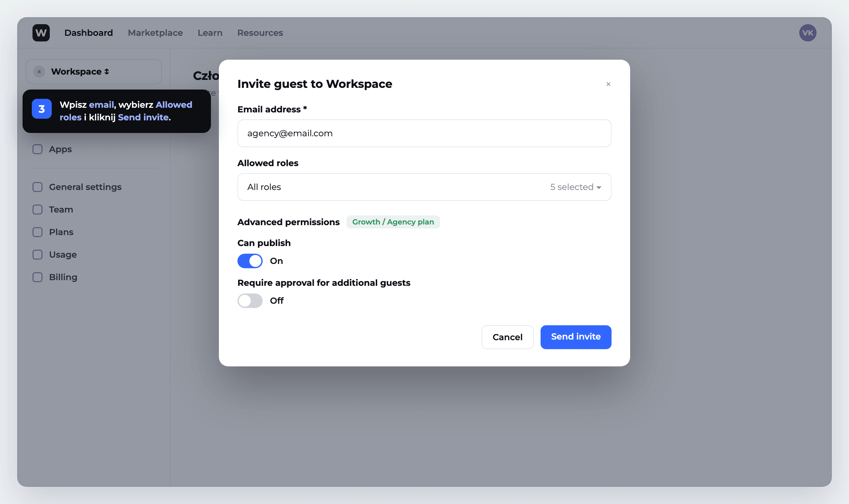Select the Usage sidebar label
This screenshot has width=849, height=504.
(63, 255)
